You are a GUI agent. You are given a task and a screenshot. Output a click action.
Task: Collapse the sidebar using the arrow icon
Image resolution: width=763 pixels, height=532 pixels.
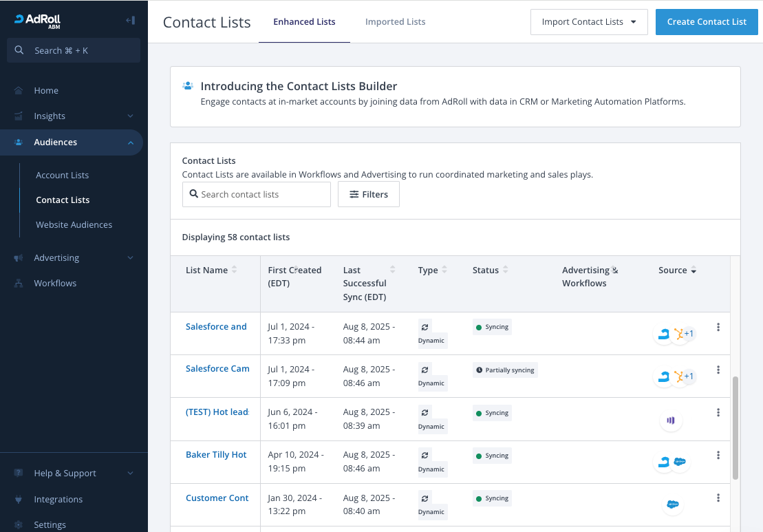pos(130,20)
